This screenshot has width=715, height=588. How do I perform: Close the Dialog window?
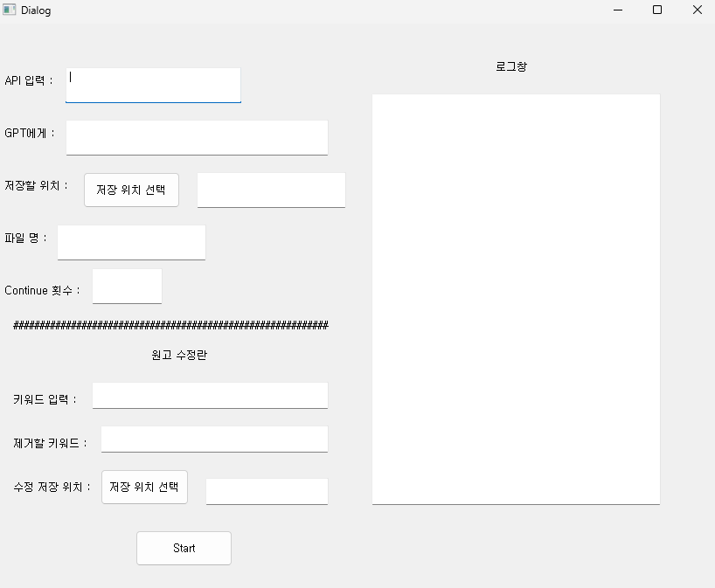697,10
